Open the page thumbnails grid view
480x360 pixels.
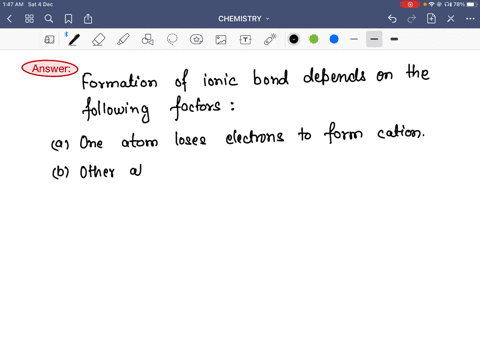(x=29, y=19)
